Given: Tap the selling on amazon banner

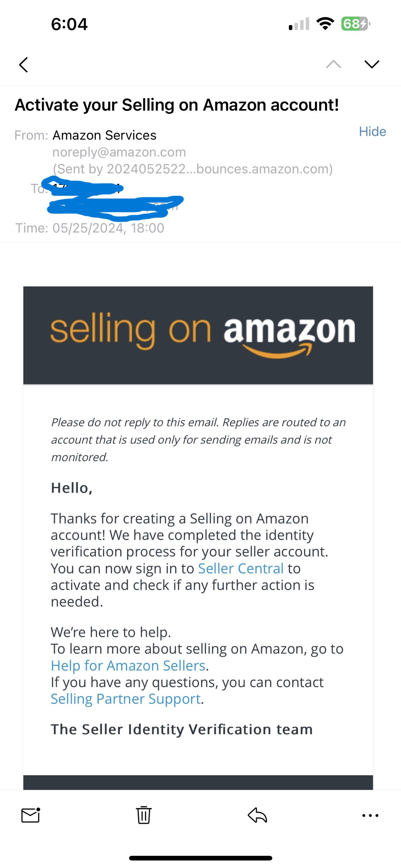Looking at the screenshot, I should 198,335.
